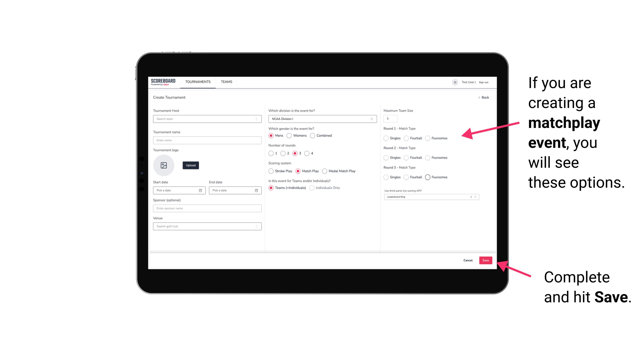Click the Venue search dropdown icon
Image resolution: width=644 pixels, height=346 pixels.
tap(256, 226)
